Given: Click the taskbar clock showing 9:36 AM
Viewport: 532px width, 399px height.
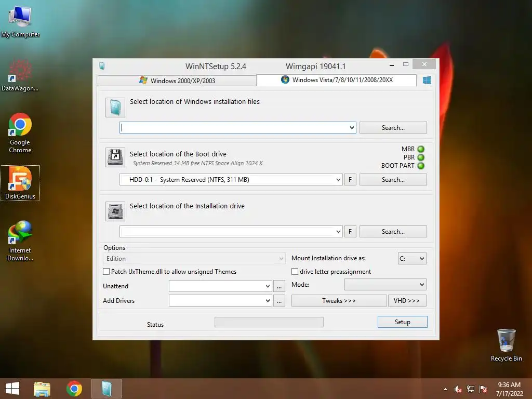Looking at the screenshot, I should coord(509,389).
